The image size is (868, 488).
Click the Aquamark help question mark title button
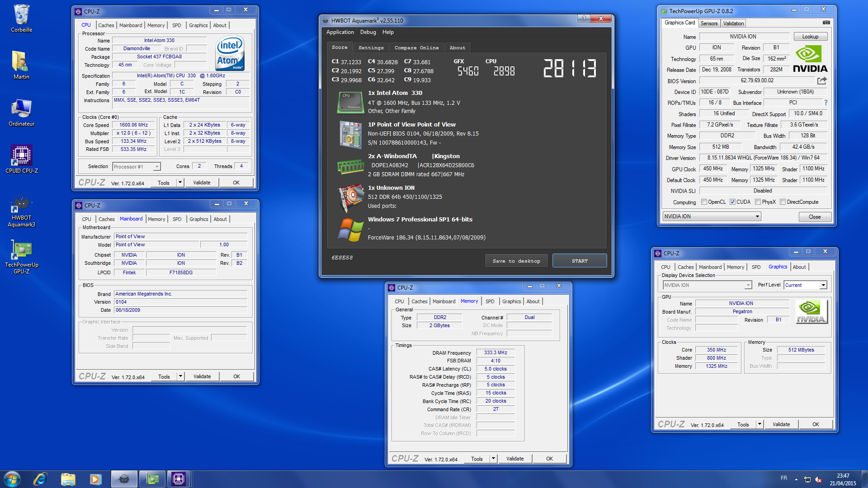[584, 19]
